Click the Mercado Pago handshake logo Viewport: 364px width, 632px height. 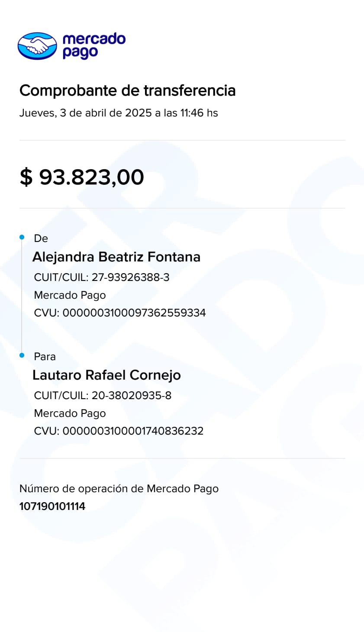pos(37,45)
